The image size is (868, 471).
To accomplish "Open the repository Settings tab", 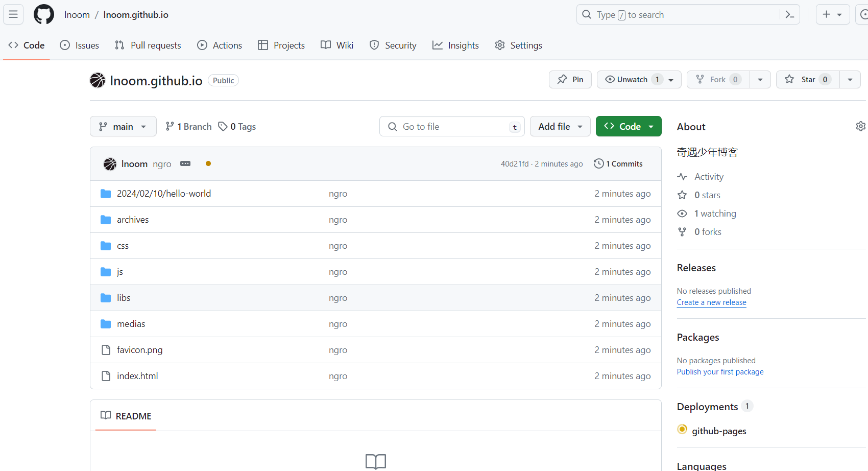I will click(519, 45).
